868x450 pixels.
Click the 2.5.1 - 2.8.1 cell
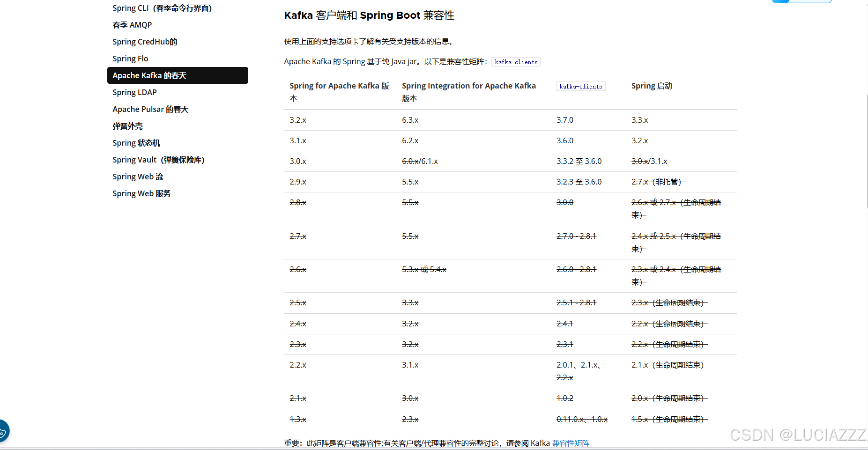[x=576, y=302]
